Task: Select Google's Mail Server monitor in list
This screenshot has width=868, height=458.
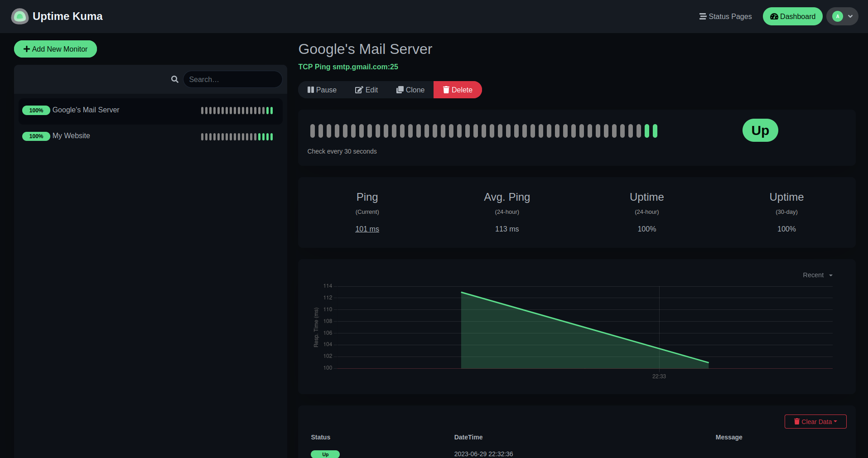Action: [150, 111]
